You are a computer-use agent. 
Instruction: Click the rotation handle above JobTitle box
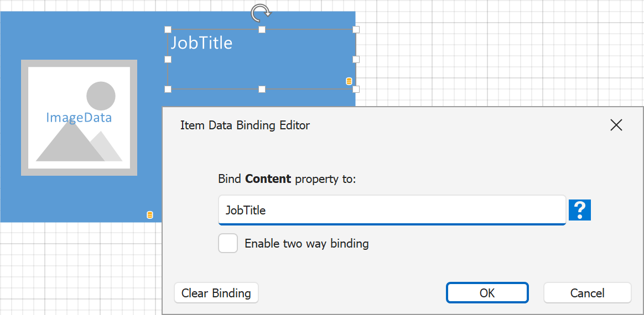coord(261,12)
